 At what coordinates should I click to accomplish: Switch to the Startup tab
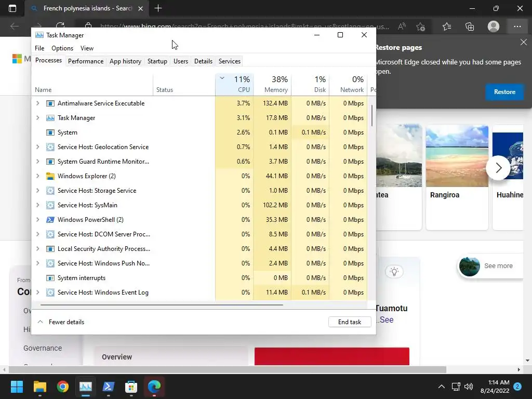(157, 61)
